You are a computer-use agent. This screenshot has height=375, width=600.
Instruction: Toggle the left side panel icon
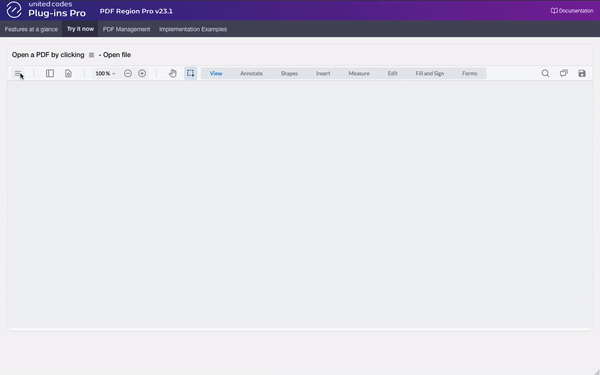click(x=50, y=73)
